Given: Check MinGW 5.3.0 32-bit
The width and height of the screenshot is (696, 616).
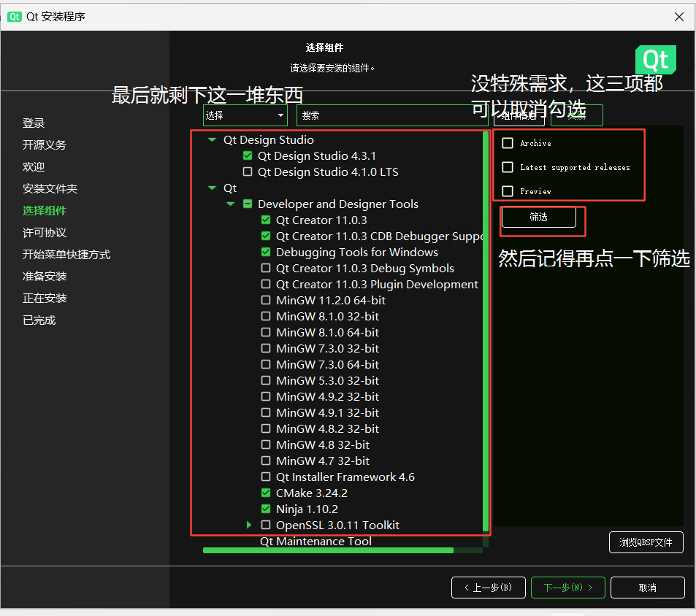Looking at the screenshot, I should click(x=266, y=380).
